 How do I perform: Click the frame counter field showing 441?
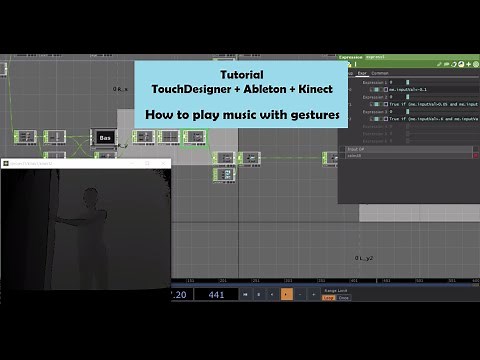[x=216, y=295]
